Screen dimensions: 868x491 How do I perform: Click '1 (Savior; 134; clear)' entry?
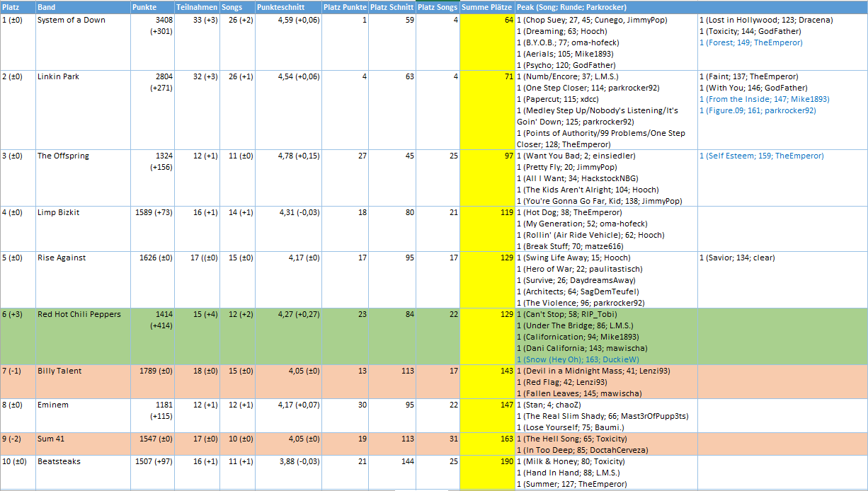pos(736,258)
